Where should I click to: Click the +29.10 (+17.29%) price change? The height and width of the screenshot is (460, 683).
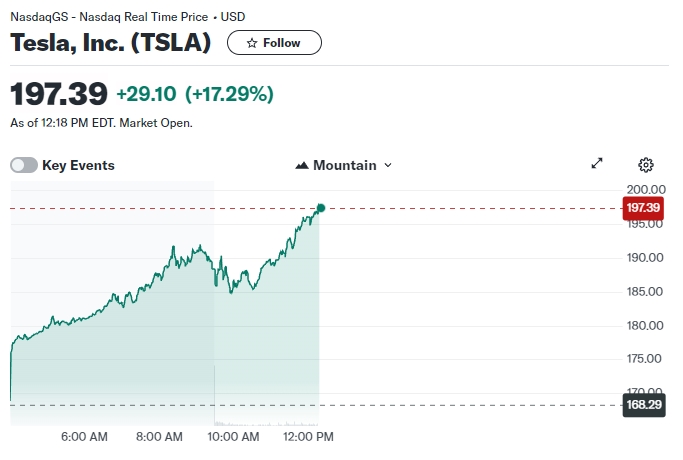pos(194,94)
